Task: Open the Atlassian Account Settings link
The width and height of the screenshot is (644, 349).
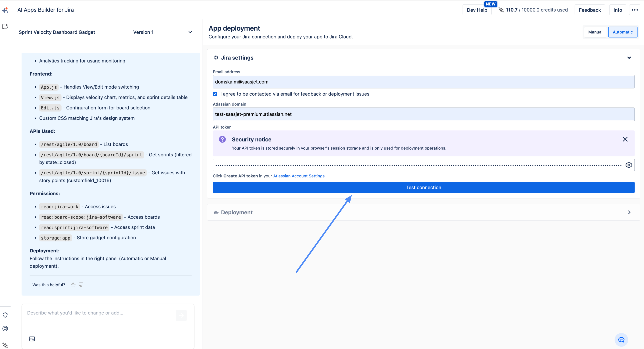Action: [299, 176]
